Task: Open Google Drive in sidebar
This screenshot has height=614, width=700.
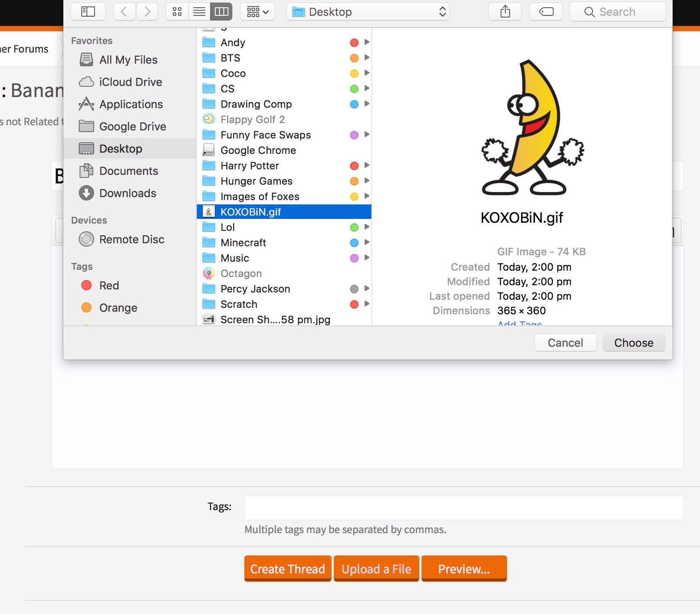Action: tap(130, 127)
